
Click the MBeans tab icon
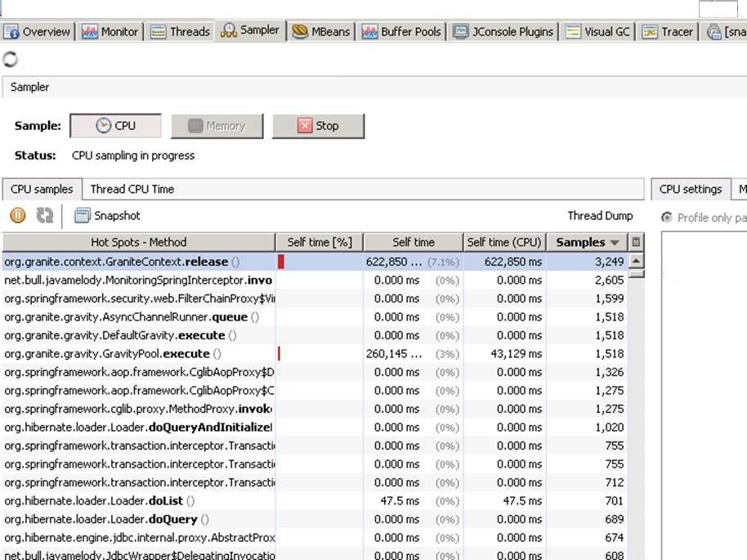(x=300, y=31)
